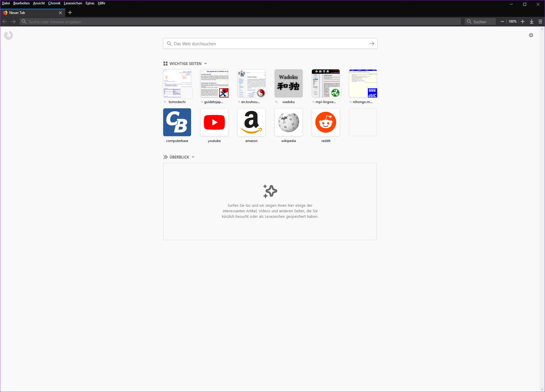This screenshot has width=545, height=392.
Task: Open the Chronik menu
Action: coord(54,3)
